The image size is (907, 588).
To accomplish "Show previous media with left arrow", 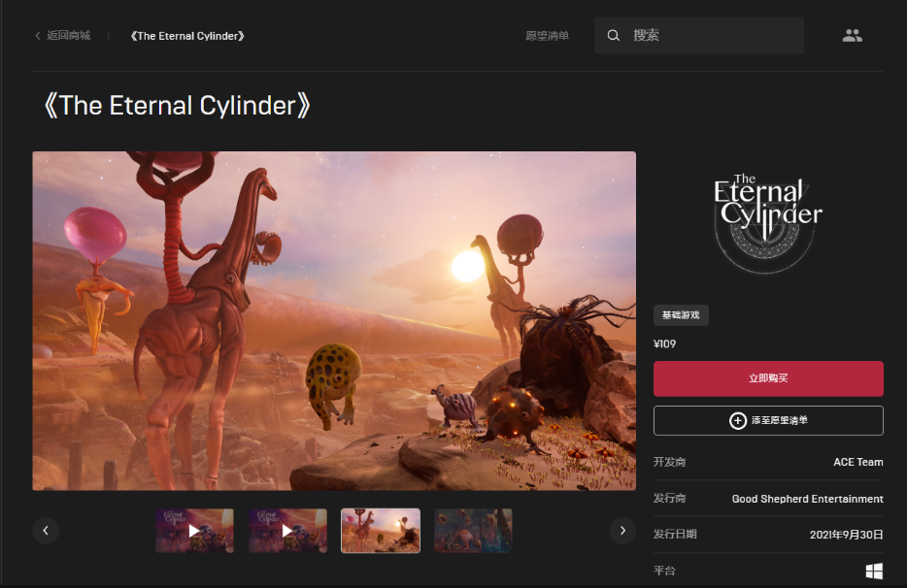I will [46, 530].
